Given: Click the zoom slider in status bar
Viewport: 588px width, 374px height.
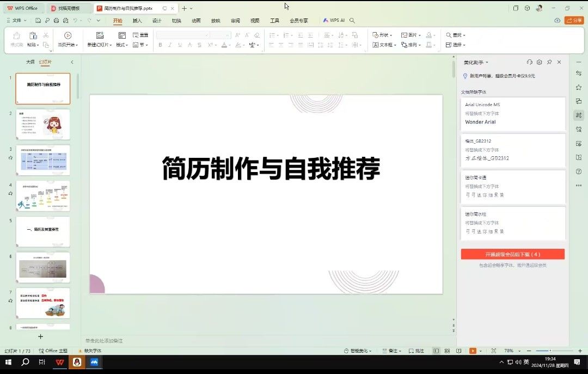Looking at the screenshot, I should point(550,351).
